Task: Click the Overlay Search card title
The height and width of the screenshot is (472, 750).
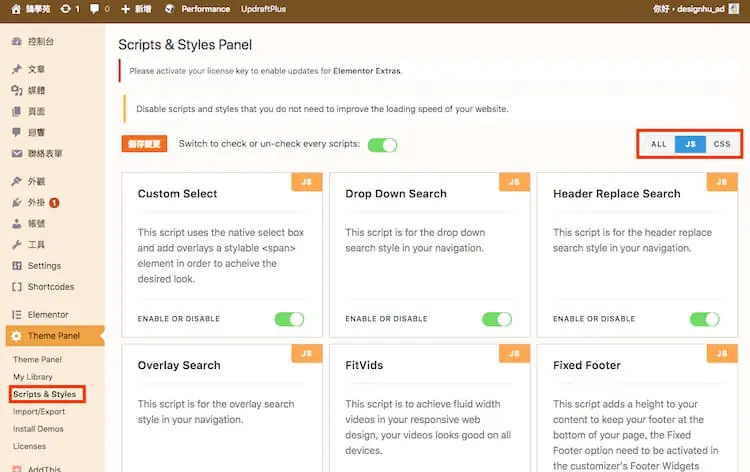Action: point(179,365)
